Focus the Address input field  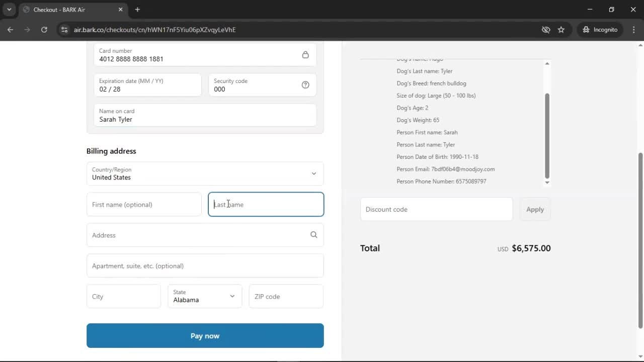click(205, 235)
